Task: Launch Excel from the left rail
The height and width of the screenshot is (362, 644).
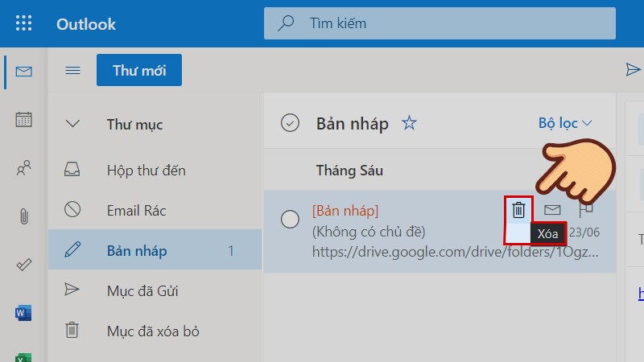Action: 23,357
